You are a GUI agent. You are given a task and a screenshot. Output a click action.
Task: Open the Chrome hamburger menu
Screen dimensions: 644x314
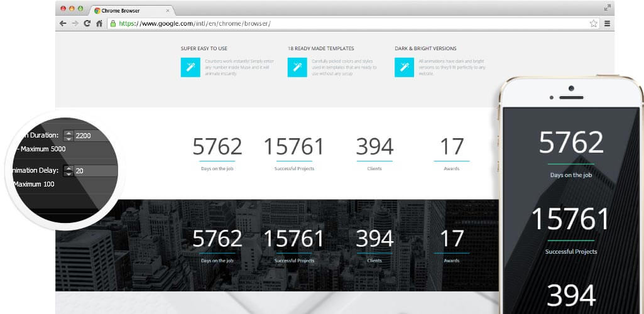[607, 23]
